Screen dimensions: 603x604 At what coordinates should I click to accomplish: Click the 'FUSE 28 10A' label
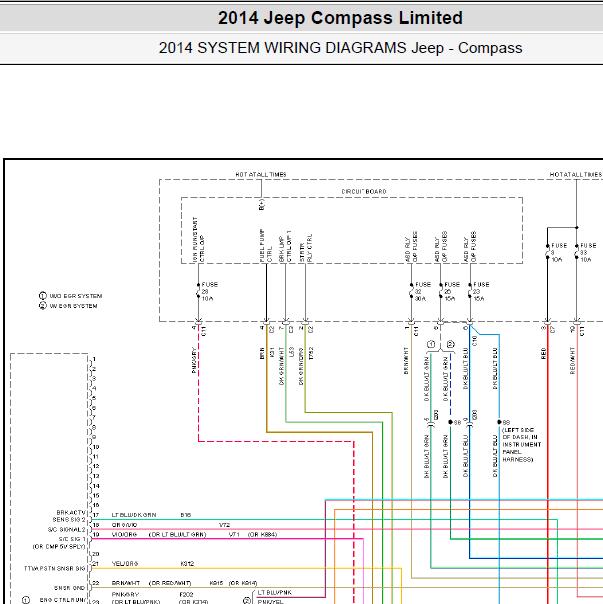(x=209, y=292)
